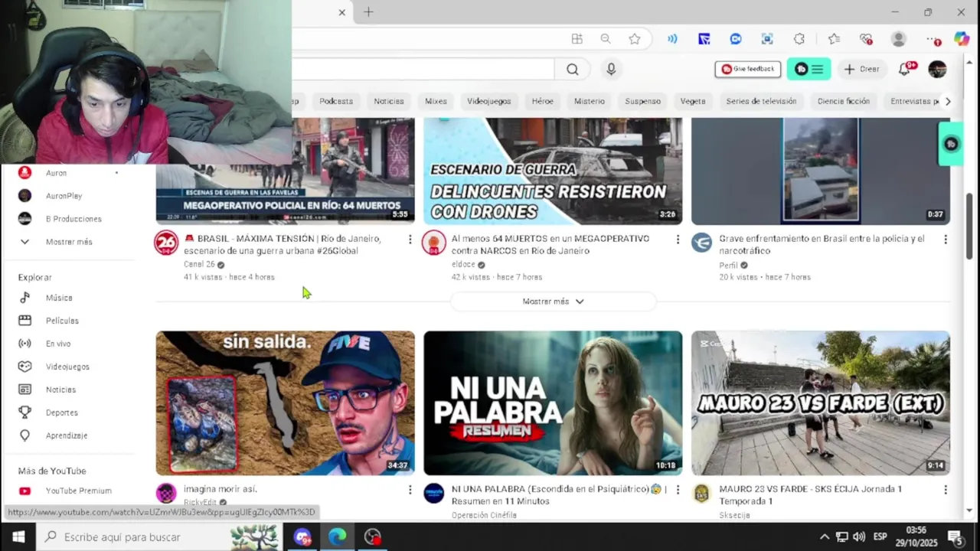Open the 0:37 Perfil video thumbnail

tap(821, 171)
